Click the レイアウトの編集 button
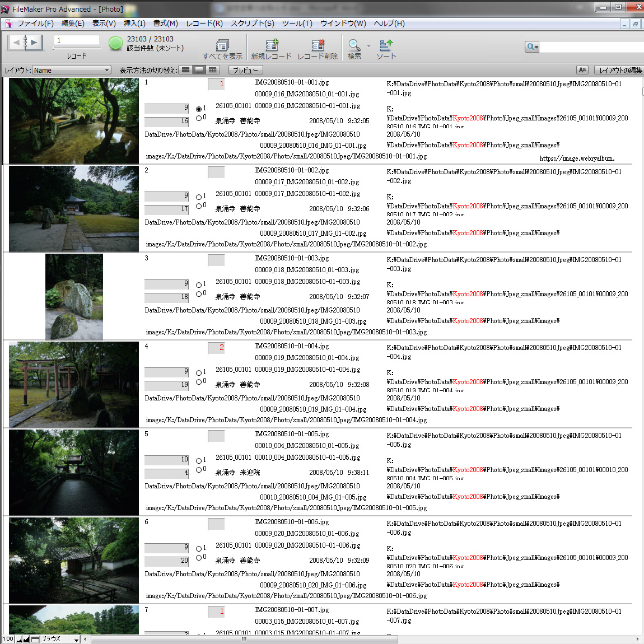This screenshot has height=644, width=644. (x=619, y=70)
